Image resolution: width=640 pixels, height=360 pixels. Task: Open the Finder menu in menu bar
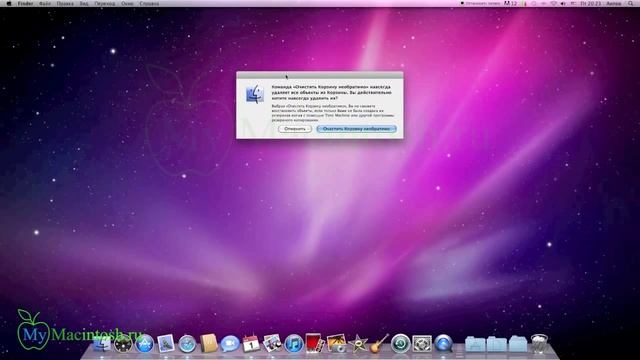click(x=25, y=3)
